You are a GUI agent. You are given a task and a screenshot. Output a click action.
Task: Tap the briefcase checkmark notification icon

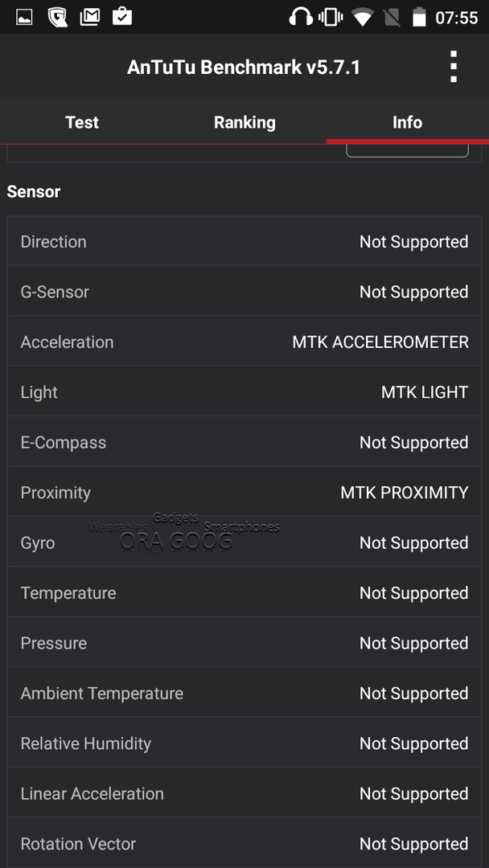click(122, 17)
